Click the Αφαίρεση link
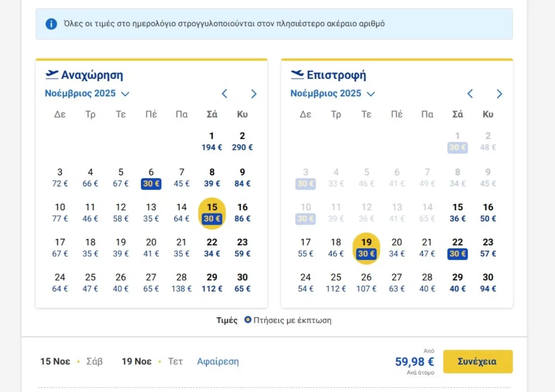The width and height of the screenshot is (555, 392). [x=218, y=361]
